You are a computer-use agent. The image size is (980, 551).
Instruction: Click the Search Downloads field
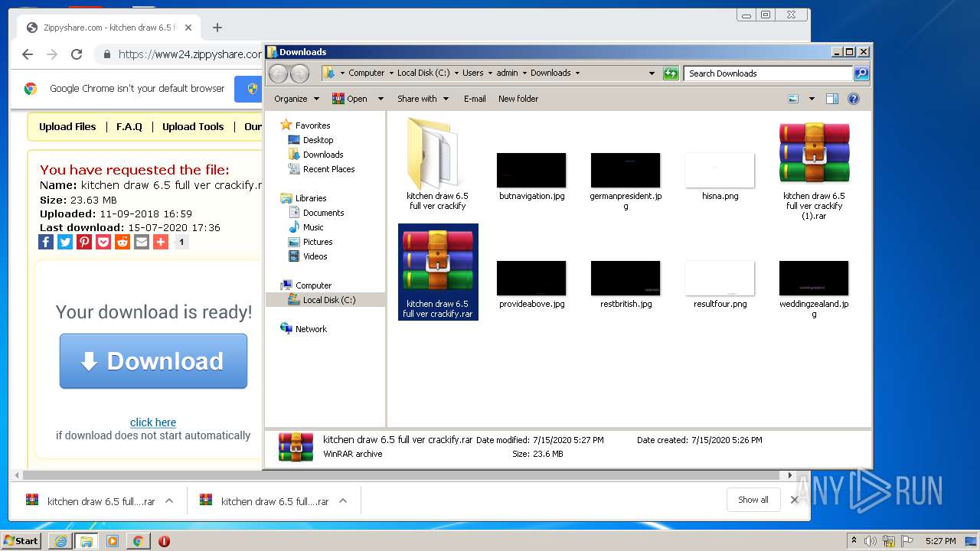pos(768,73)
